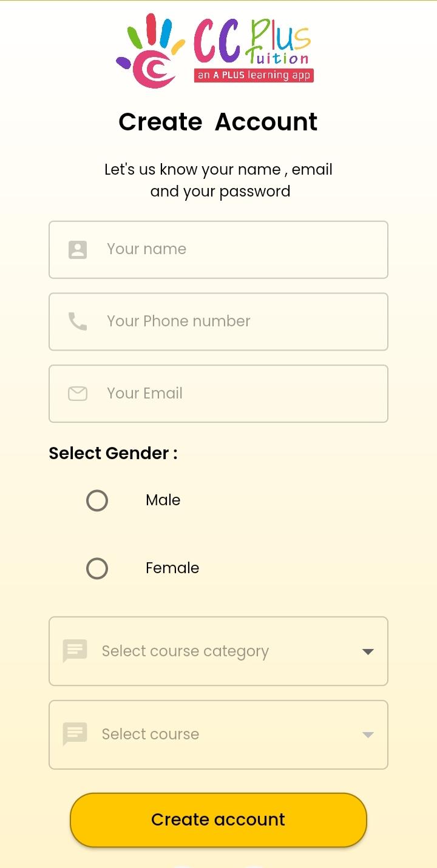Select the Male radio button
437x868 pixels.
click(x=97, y=500)
